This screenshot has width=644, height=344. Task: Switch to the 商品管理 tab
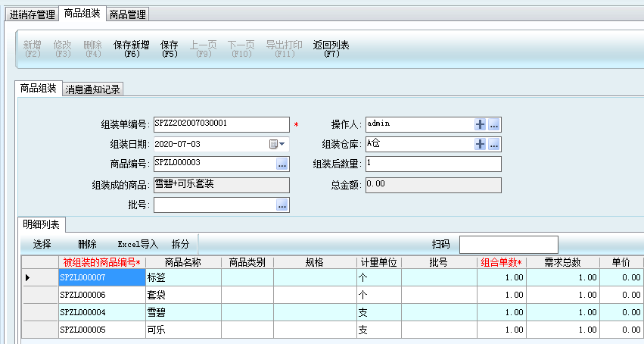tap(127, 14)
